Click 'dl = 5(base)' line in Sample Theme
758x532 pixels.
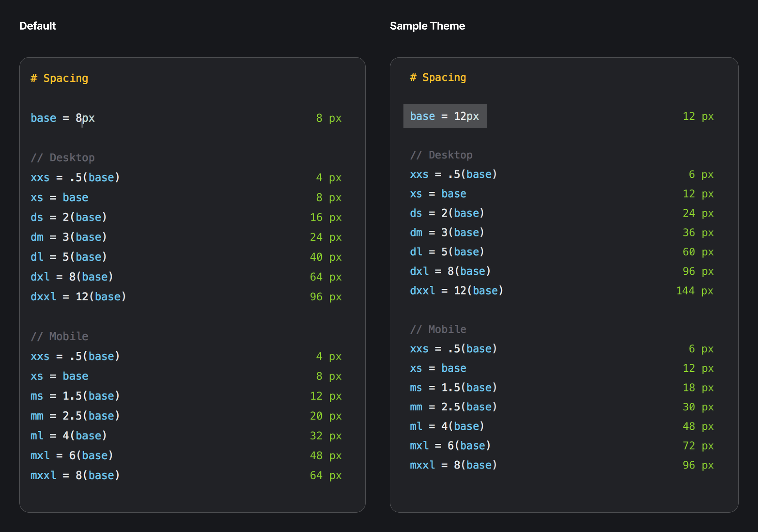[x=447, y=252]
